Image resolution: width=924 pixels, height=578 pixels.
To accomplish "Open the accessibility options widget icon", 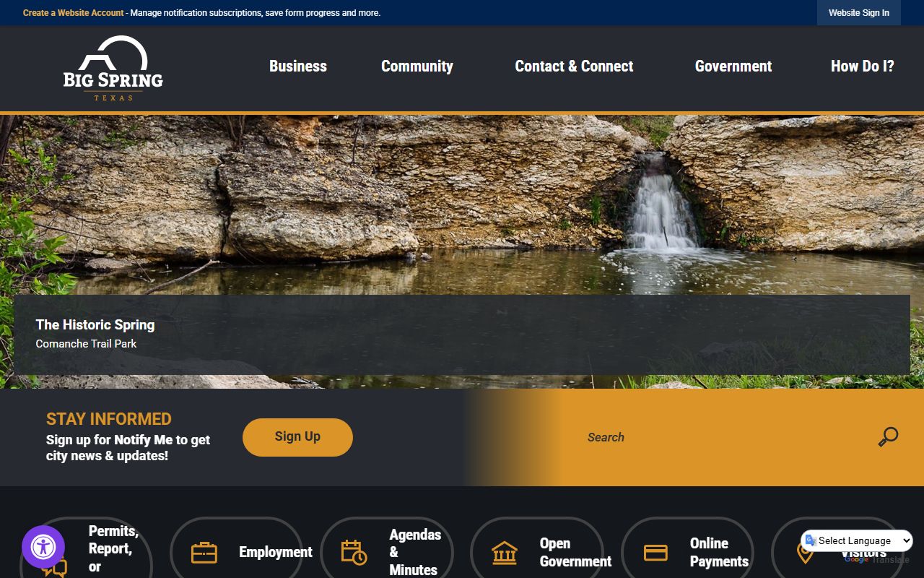I will point(43,547).
